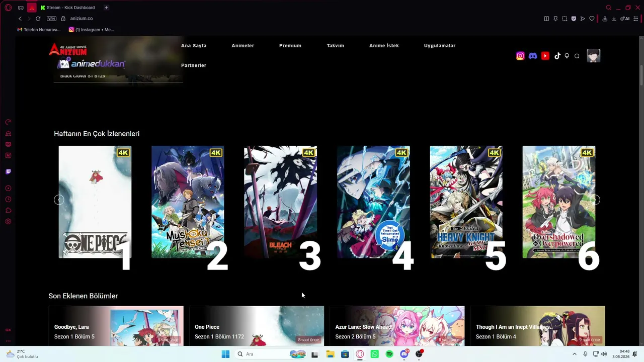Image resolution: width=644 pixels, height=362 pixels.
Task: Open Though I Am an Inept Villainess card
Action: (538, 326)
